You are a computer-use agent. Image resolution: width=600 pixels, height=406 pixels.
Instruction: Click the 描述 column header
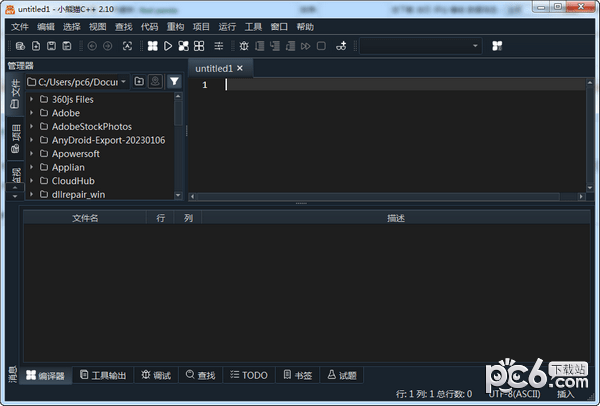(x=396, y=218)
